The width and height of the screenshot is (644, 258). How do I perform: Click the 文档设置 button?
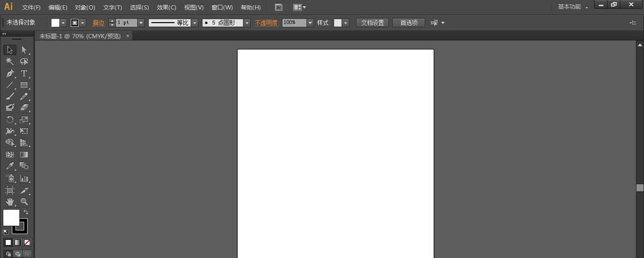372,23
